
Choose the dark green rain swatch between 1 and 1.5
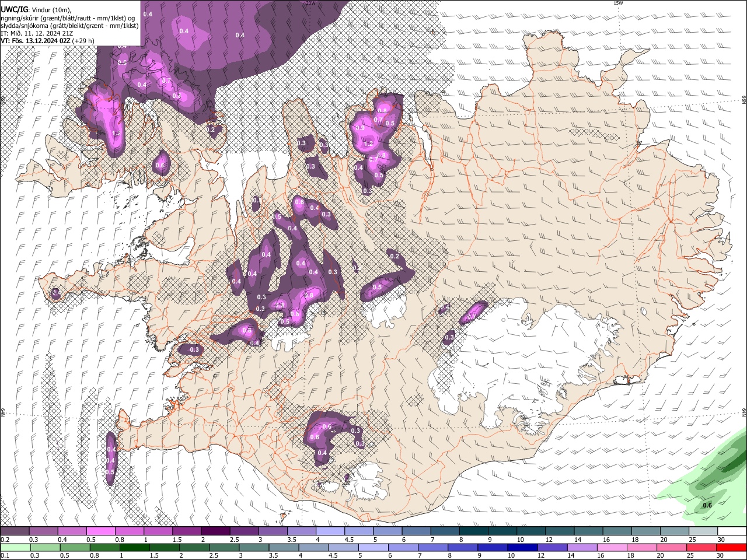tap(134, 548)
